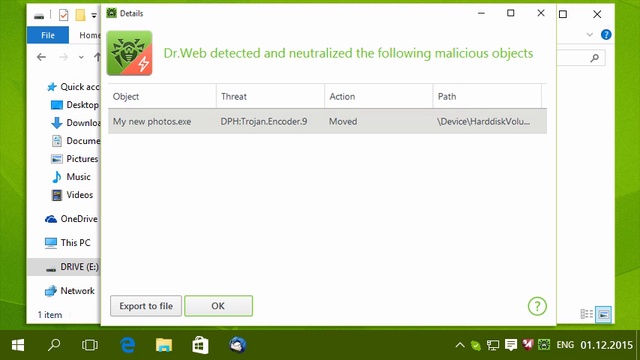This screenshot has height=360, width=640.
Task: Open Downloads in the navigation pane
Action: [x=76, y=123]
